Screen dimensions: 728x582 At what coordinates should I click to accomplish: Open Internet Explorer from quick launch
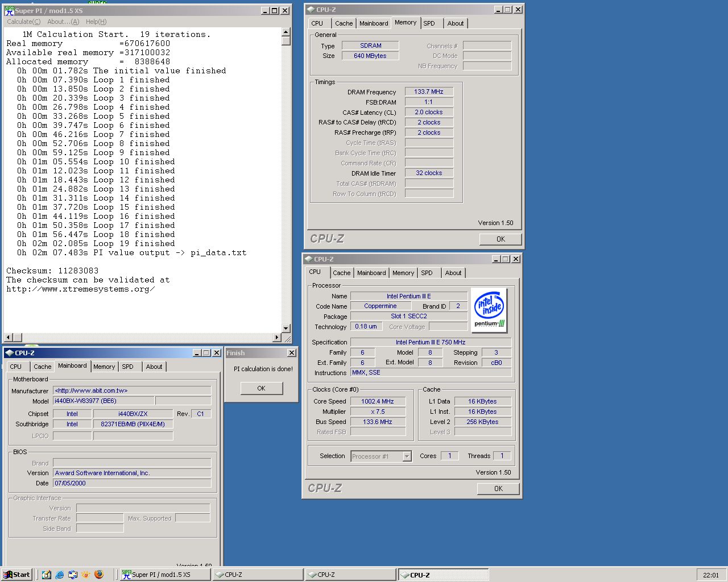tap(60, 575)
